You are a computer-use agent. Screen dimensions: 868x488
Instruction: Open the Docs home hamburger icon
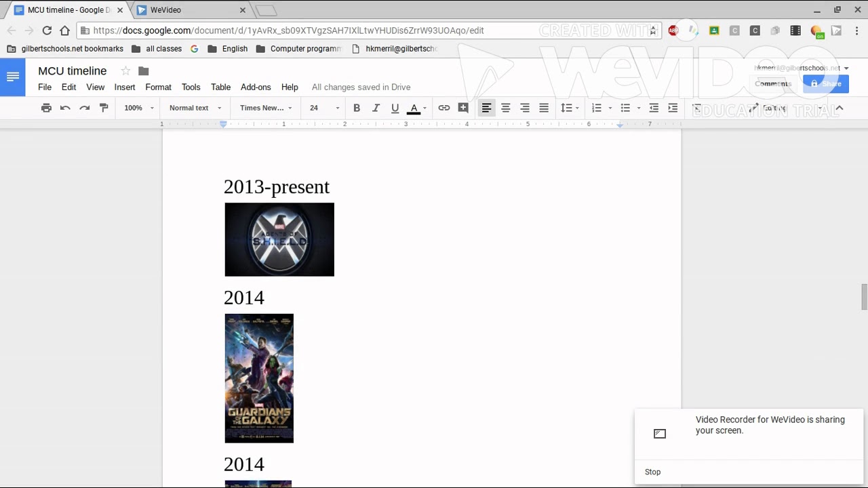[13, 77]
